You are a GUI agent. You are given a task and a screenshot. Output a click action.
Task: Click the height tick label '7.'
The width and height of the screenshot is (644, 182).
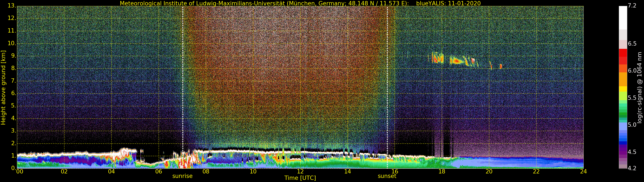pyautogui.click(x=14, y=81)
